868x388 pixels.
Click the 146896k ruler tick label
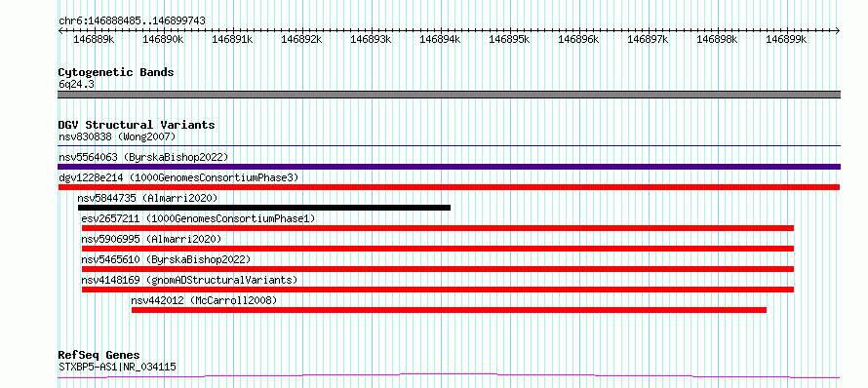pyautogui.click(x=578, y=39)
